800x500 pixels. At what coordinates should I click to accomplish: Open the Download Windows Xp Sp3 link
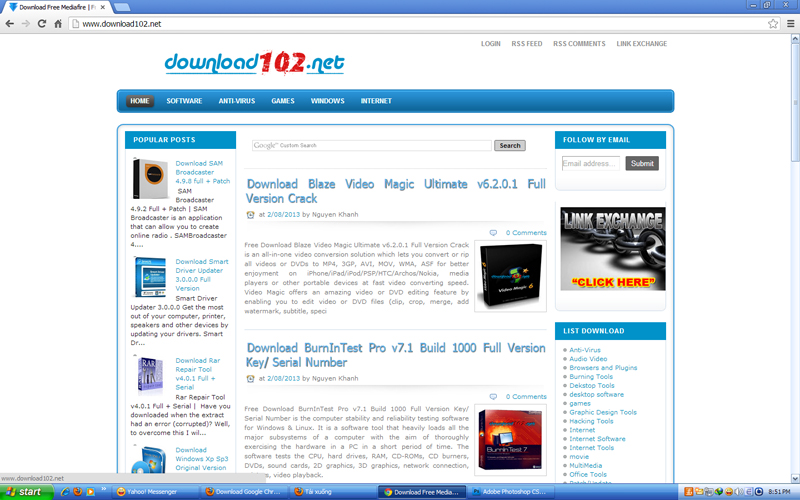click(x=202, y=459)
